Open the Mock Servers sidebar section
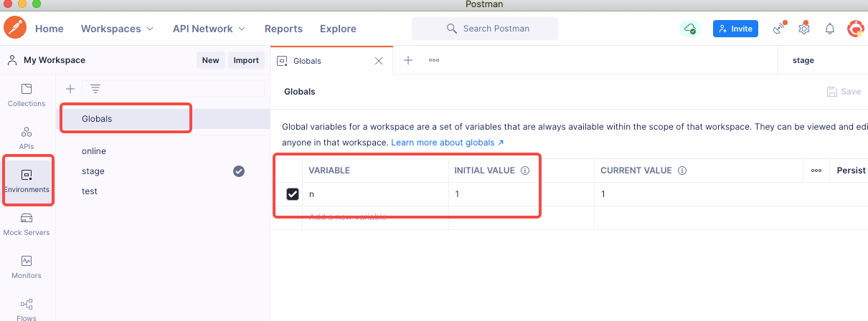The height and width of the screenshot is (321, 868). pos(27,224)
